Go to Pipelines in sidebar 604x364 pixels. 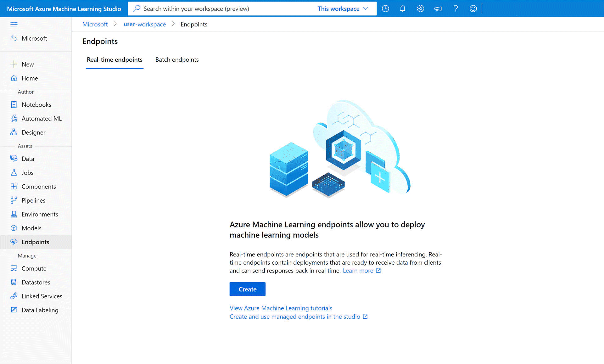[x=33, y=200]
